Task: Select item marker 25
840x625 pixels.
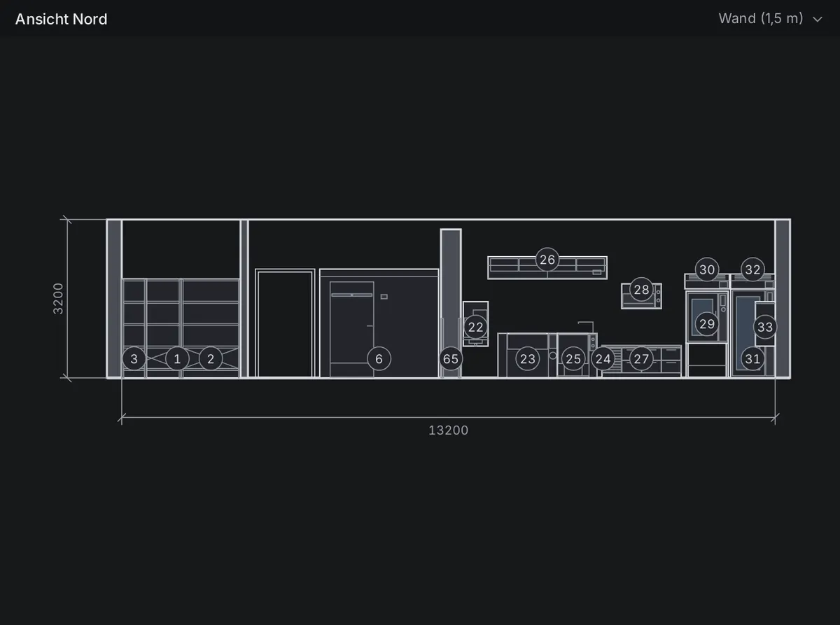Action: coord(573,359)
